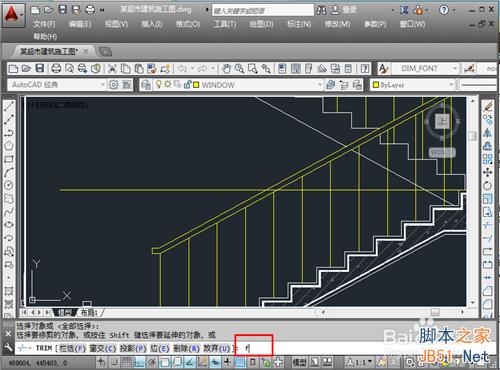The width and height of the screenshot is (500, 370).
Task: Click the Plot printer icon in standard toolbar
Action: click(56, 69)
